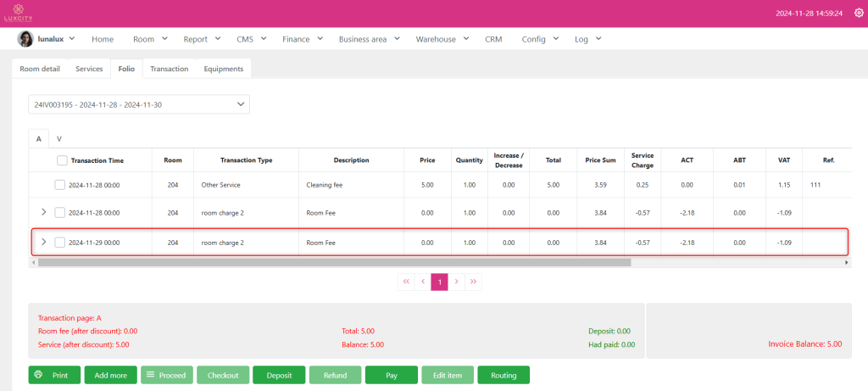This screenshot has height=391, width=868.
Task: Go to the last page arrow
Action: tap(473, 282)
